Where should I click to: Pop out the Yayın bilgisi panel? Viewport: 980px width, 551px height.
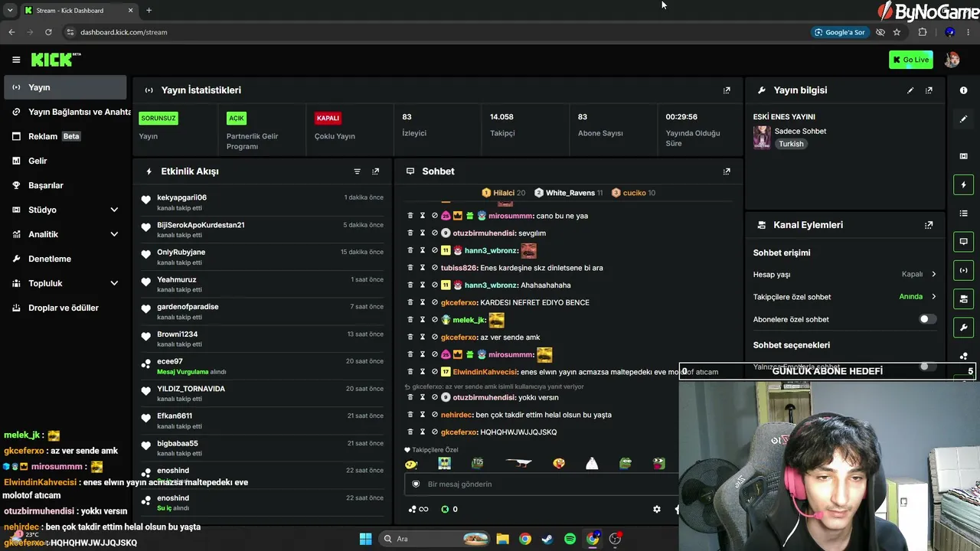tap(929, 90)
